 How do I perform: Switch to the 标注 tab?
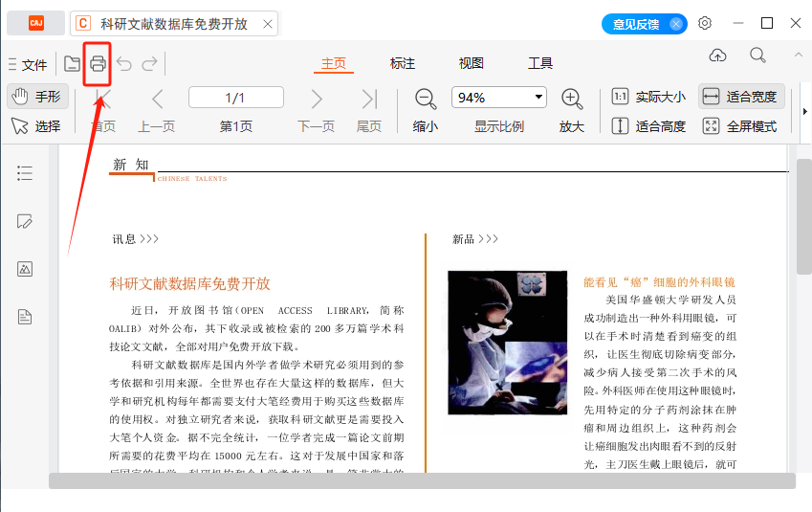403,63
